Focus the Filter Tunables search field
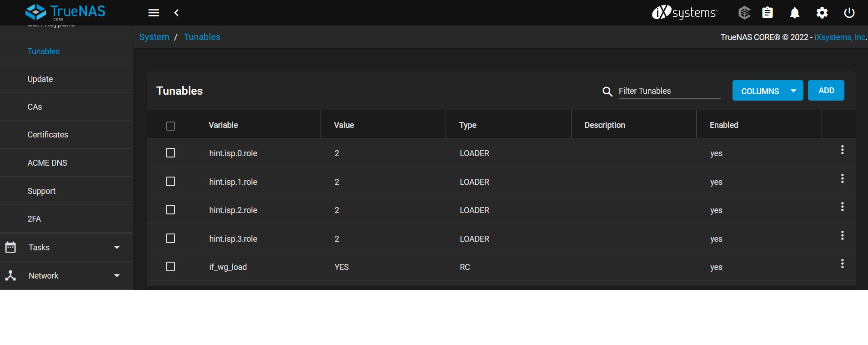Image resolution: width=868 pixels, height=345 pixels. coord(669,91)
